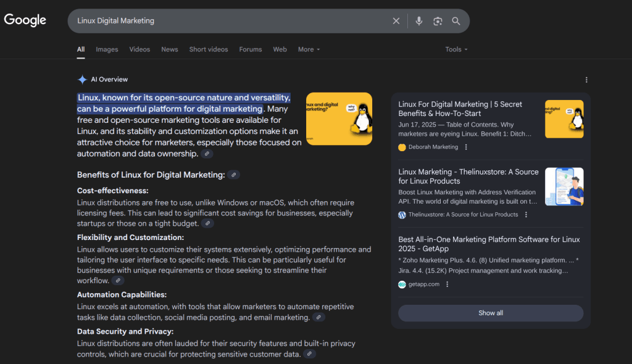Select the News results tab
This screenshot has width=632, height=364.
point(169,49)
